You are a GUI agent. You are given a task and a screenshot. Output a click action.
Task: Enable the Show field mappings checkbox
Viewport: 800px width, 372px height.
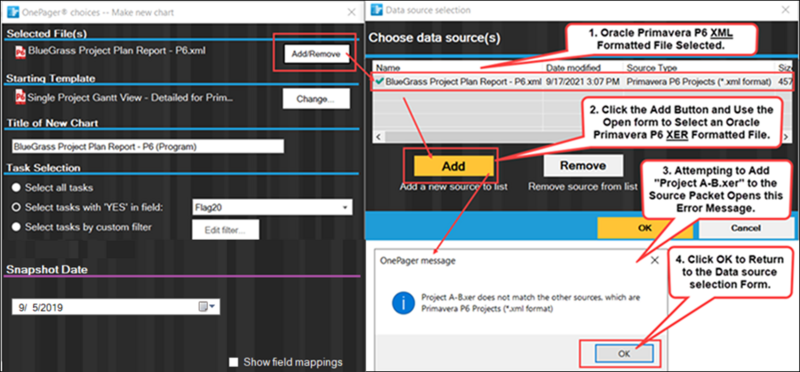tap(234, 362)
